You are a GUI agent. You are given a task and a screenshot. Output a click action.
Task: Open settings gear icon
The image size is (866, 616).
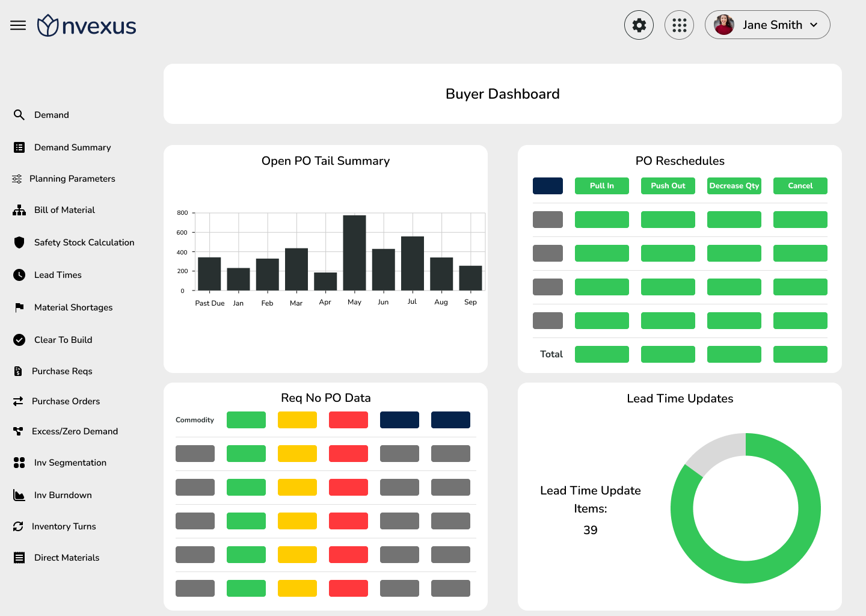(639, 25)
